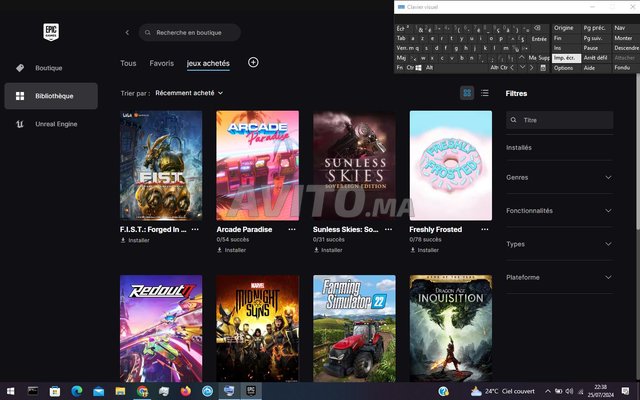
Task: Expand the Fonctionnalités filter
Action: pyautogui.click(x=559, y=211)
